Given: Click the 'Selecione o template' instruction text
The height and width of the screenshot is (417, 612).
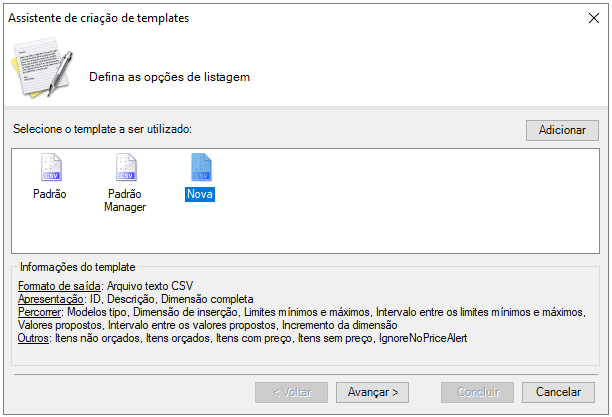Looking at the screenshot, I should click(x=102, y=130).
